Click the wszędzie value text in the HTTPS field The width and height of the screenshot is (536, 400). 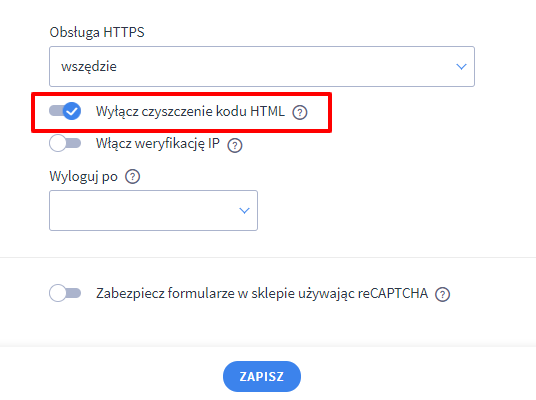click(x=89, y=66)
